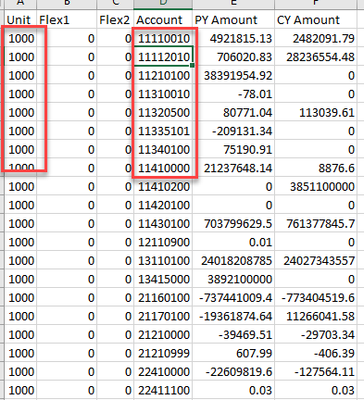Viewport: 364px width, 400px height.
Task: Select the CY Amount header cell
Action: pos(315,20)
